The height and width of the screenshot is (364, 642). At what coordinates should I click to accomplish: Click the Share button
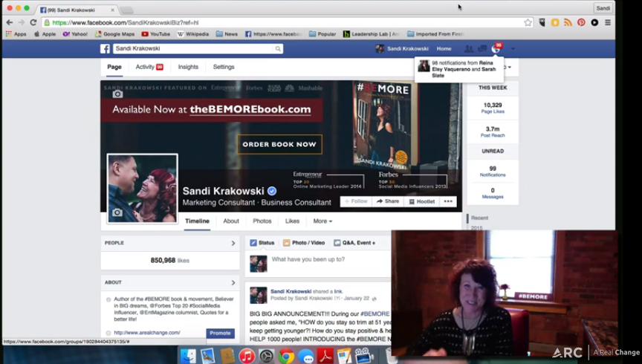(388, 201)
